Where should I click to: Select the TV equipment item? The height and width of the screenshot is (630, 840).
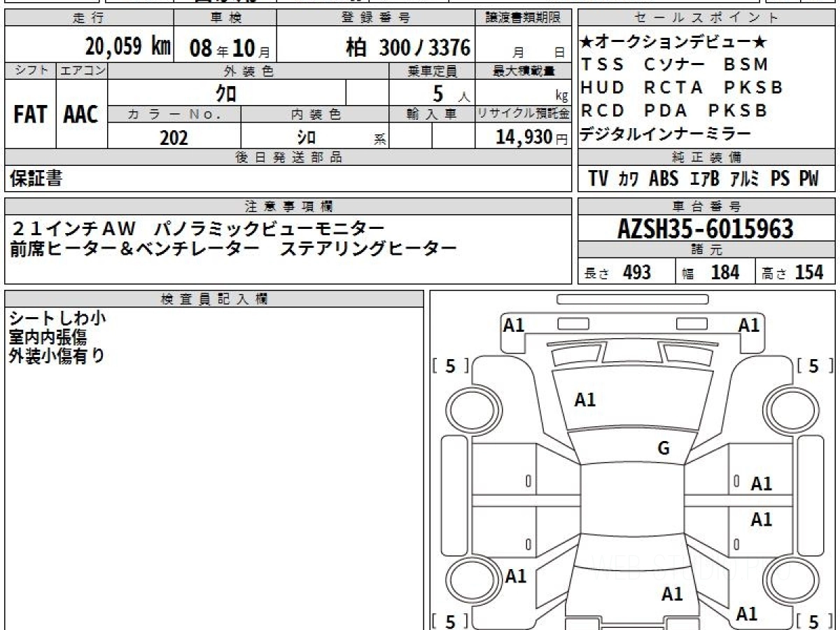pos(598,178)
